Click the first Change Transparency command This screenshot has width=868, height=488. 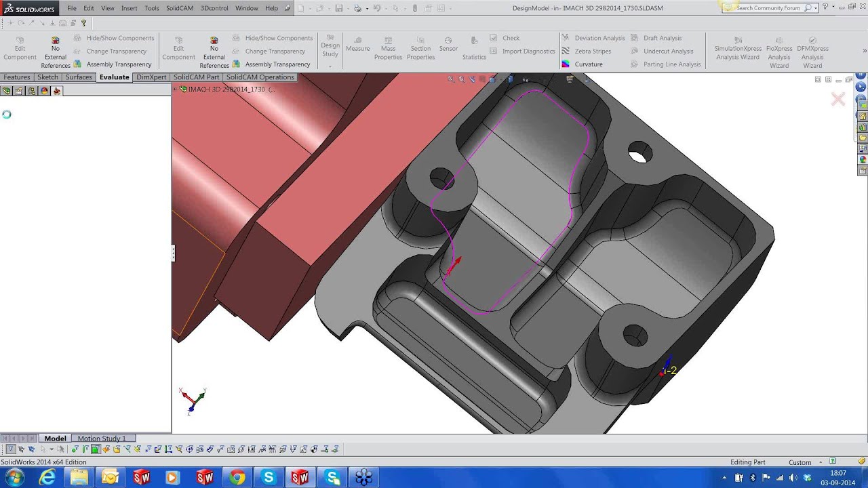(x=109, y=51)
